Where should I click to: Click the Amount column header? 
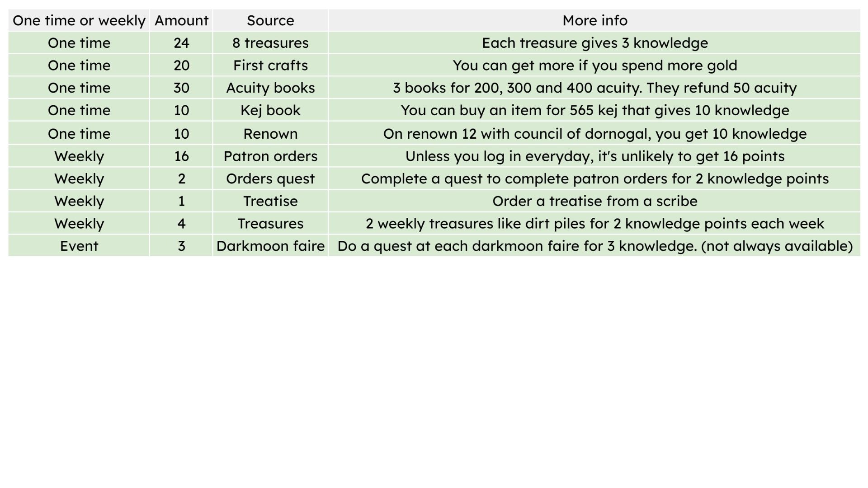point(181,20)
